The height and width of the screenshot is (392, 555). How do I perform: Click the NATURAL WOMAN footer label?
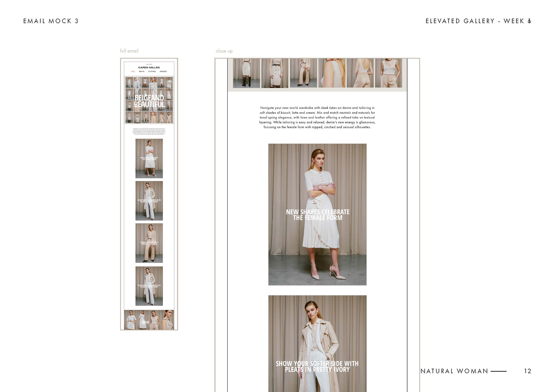[x=454, y=371]
